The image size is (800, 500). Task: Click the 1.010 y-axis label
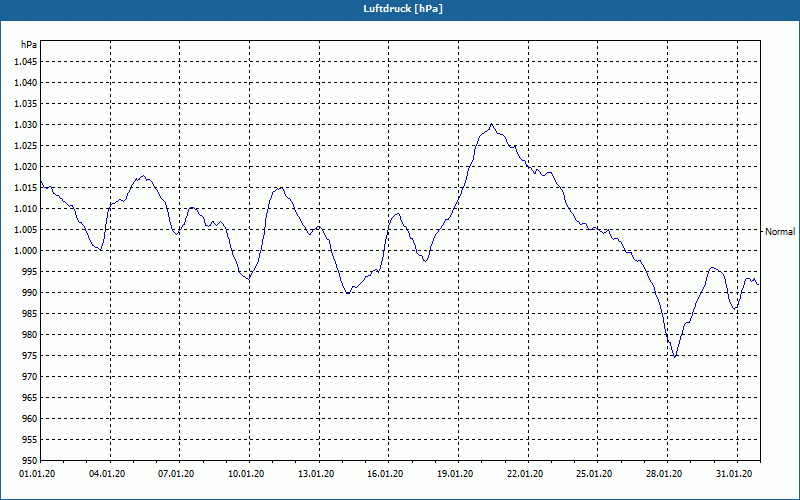(x=26, y=209)
